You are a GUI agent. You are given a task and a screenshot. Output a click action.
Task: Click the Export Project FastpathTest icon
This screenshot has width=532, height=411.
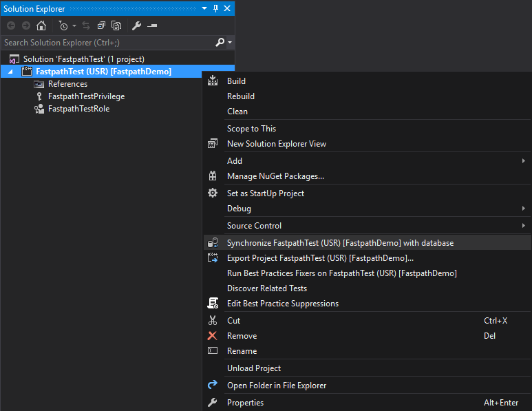pos(213,258)
